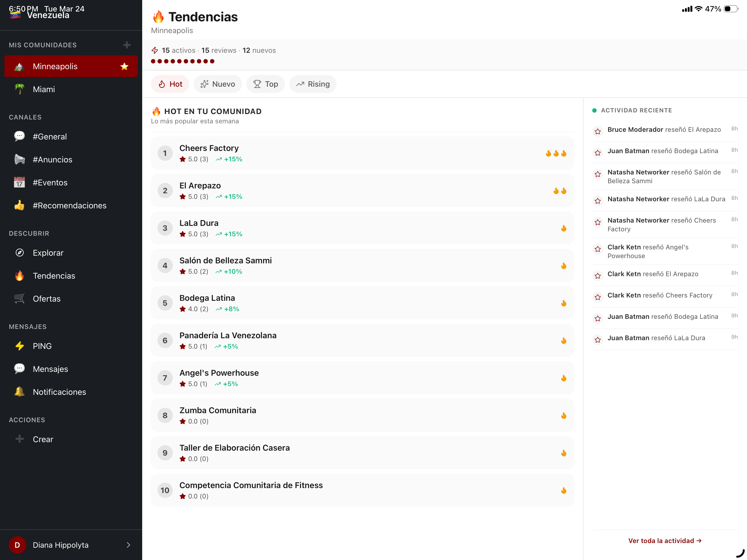The width and height of the screenshot is (747, 560).
Task: Select the Top filter tab
Action: [265, 84]
